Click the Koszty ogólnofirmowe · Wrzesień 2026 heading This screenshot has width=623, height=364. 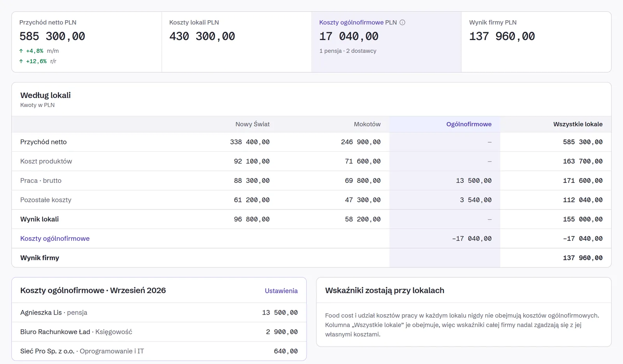tap(93, 290)
